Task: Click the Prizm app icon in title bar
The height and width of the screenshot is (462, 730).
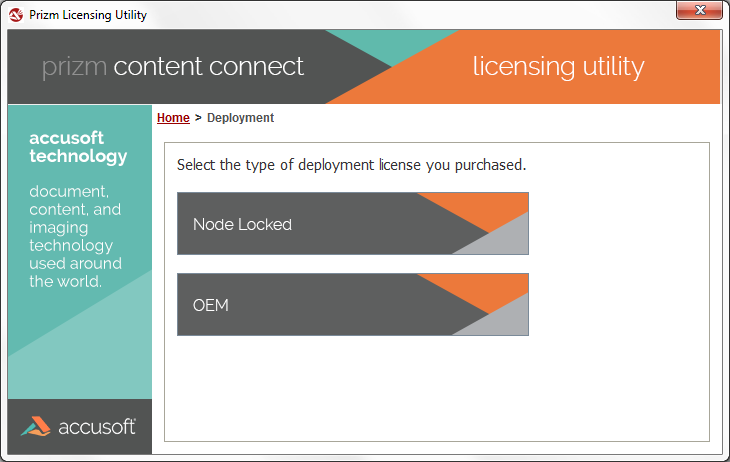Action: [x=17, y=14]
